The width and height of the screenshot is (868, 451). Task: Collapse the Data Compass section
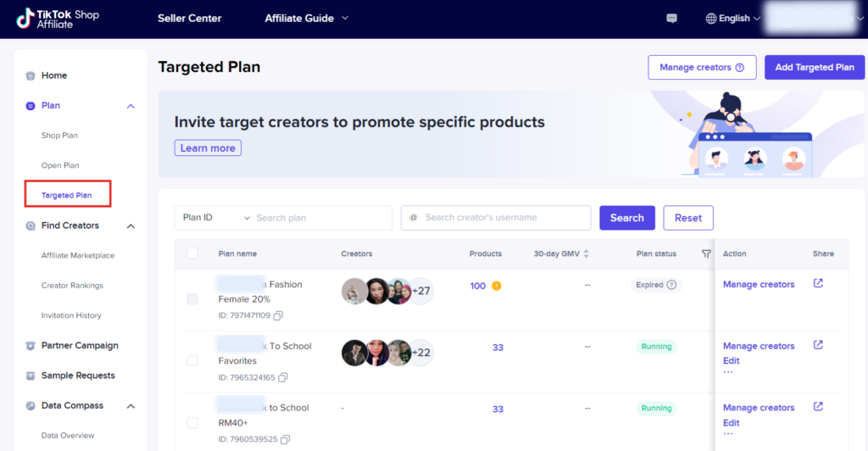pos(131,405)
